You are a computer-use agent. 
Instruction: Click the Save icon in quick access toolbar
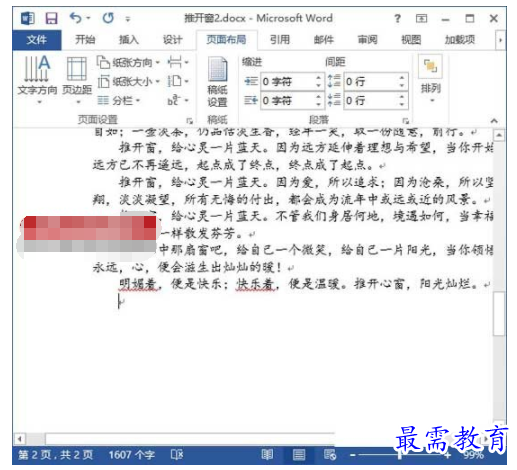(x=51, y=18)
